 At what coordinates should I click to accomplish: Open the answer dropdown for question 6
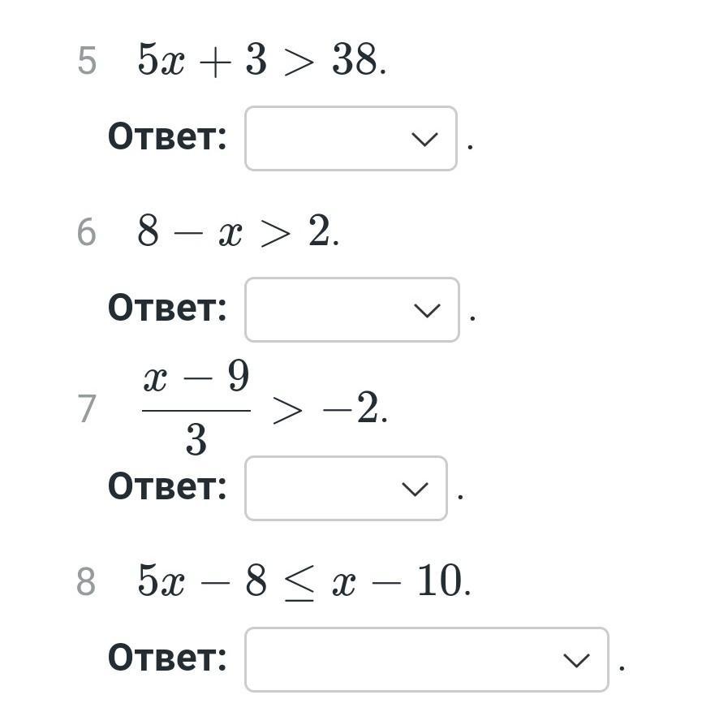coord(351,310)
